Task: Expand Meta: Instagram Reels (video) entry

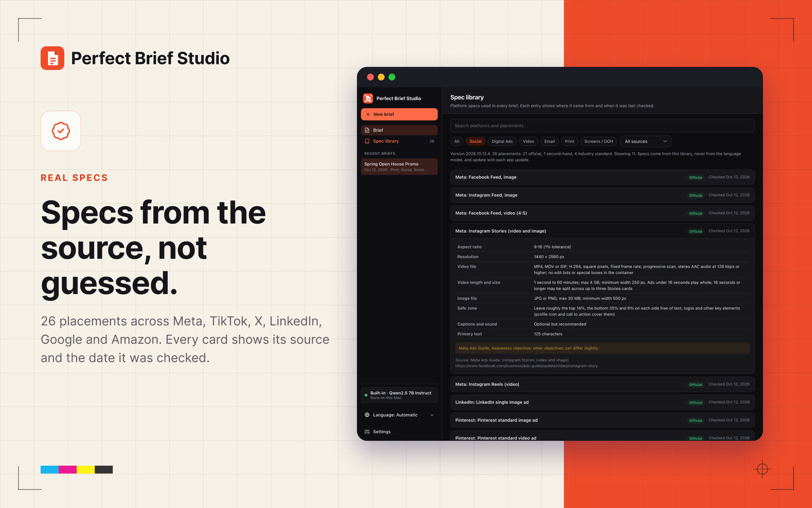Action: (602, 385)
